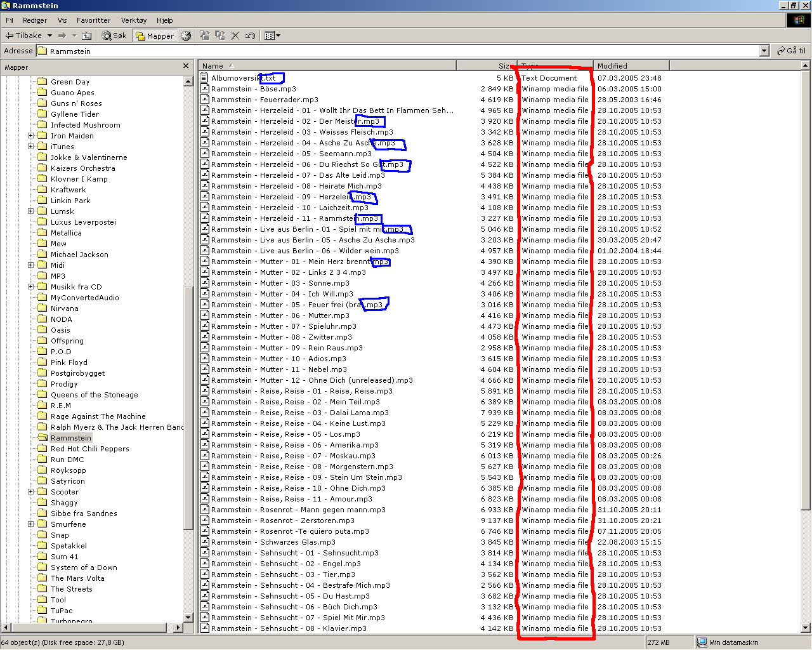Expand the Lumsk folder node
The image size is (812, 650).
point(30,211)
